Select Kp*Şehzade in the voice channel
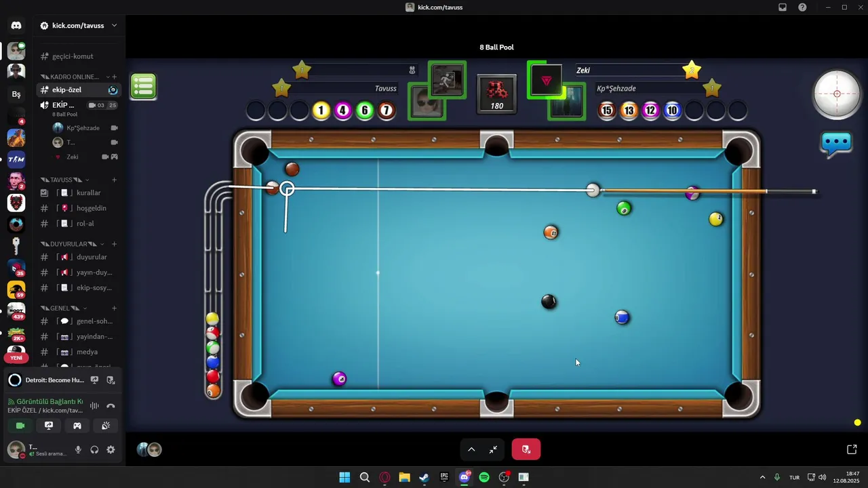This screenshot has width=868, height=488. [85, 128]
